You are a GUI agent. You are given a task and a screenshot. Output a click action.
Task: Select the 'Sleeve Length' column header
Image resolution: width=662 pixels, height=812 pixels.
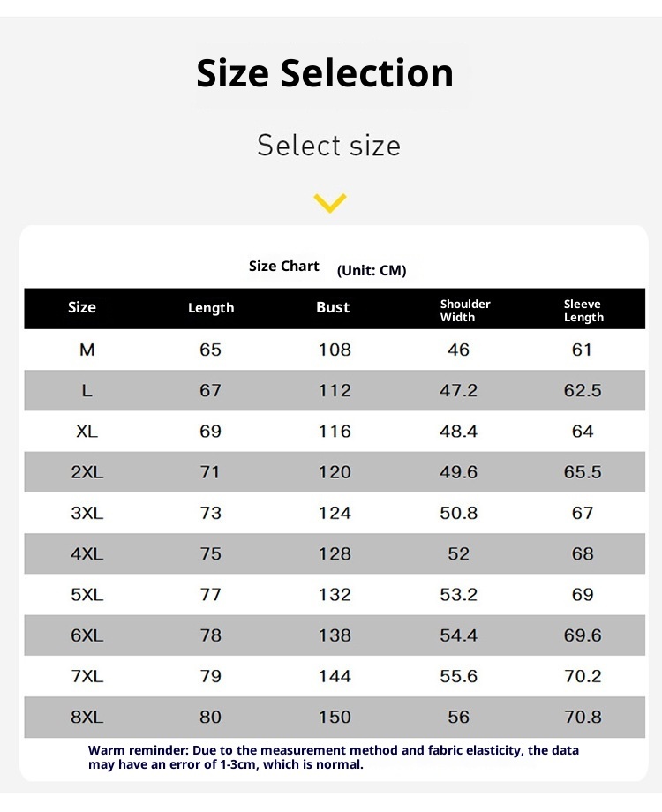(x=583, y=310)
